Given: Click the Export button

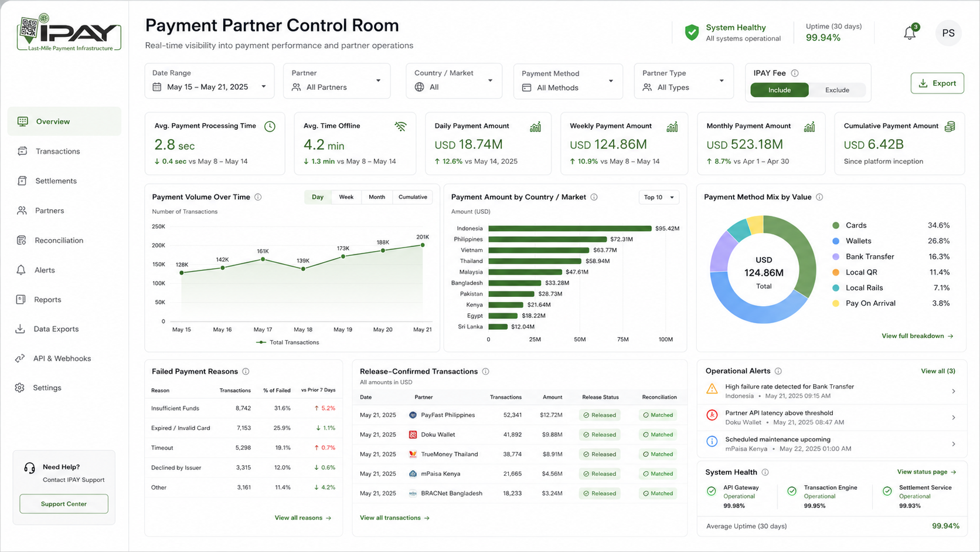Looking at the screenshot, I should point(937,83).
